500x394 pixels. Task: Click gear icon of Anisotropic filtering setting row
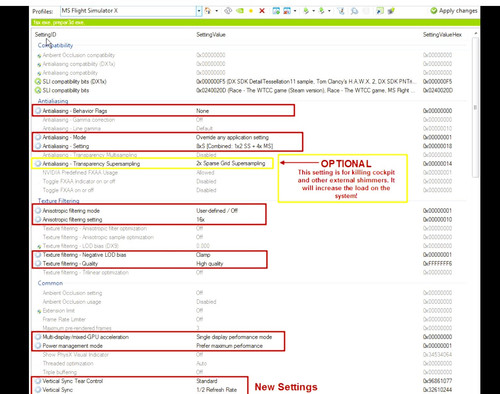(x=38, y=219)
